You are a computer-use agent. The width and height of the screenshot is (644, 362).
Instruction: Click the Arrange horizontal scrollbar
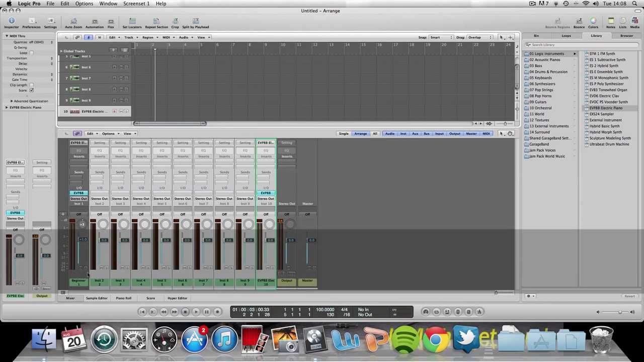(170, 124)
